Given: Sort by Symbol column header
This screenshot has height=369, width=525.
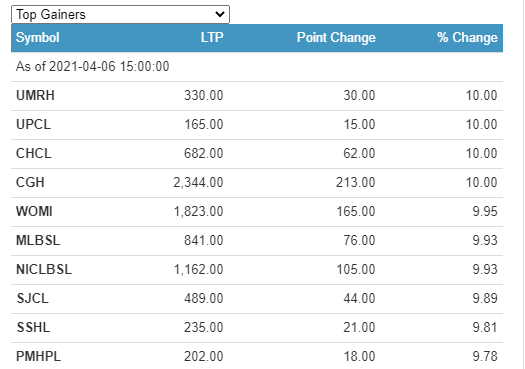Looking at the screenshot, I should 38,38.
